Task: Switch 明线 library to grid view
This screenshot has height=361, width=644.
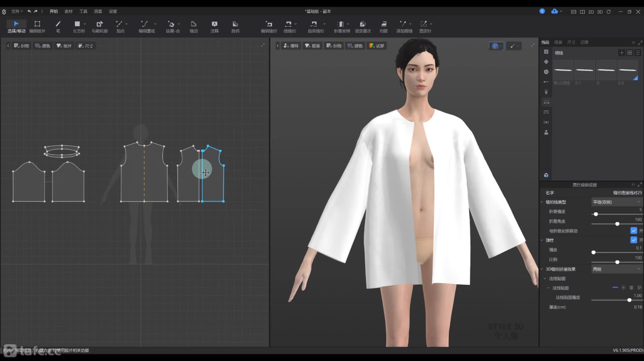Action: [630, 53]
